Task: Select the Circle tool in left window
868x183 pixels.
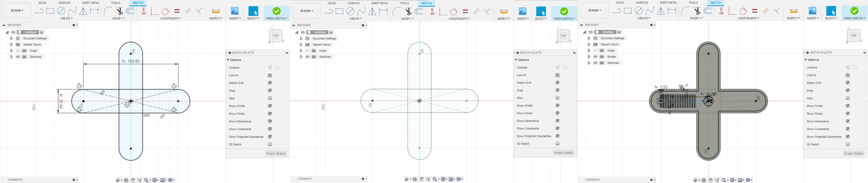Action: point(61,11)
